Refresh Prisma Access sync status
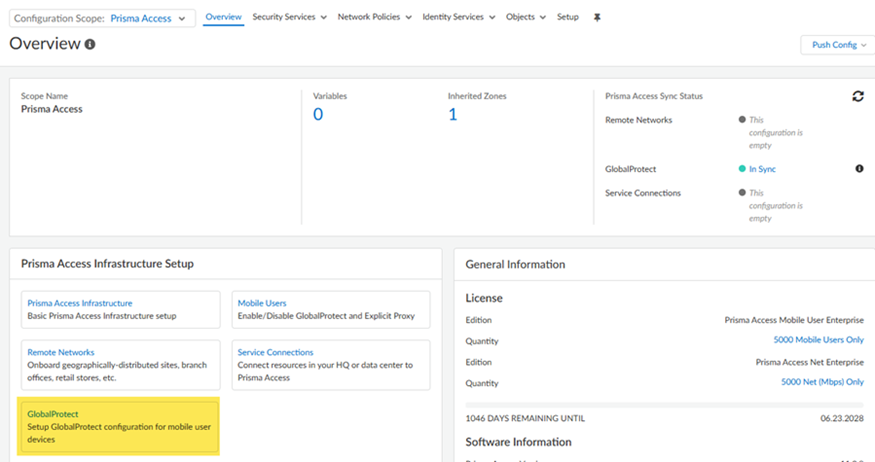 pyautogui.click(x=857, y=96)
